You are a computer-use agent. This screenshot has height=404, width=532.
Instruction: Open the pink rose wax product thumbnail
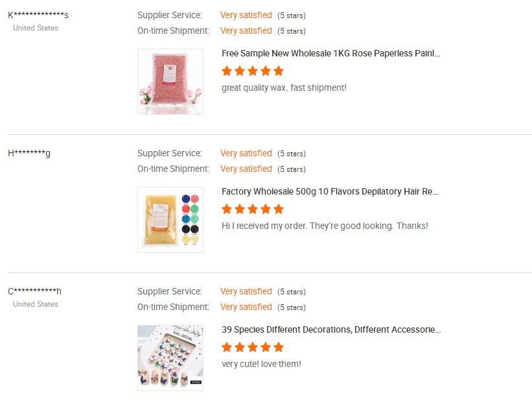[x=170, y=82]
